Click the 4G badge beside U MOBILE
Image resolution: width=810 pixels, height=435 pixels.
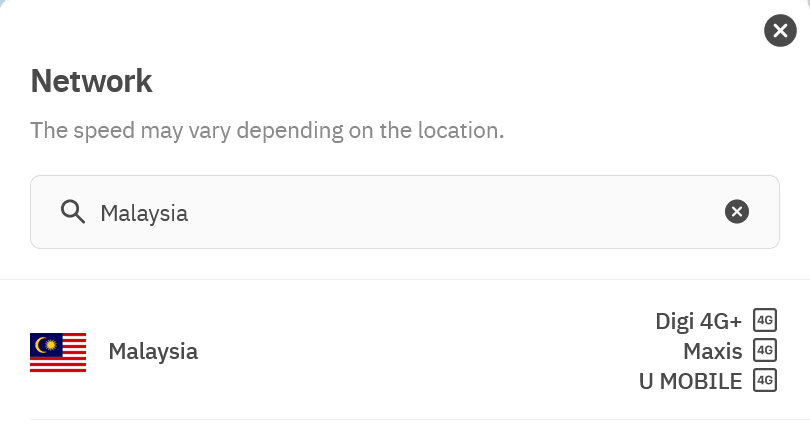[765, 381]
